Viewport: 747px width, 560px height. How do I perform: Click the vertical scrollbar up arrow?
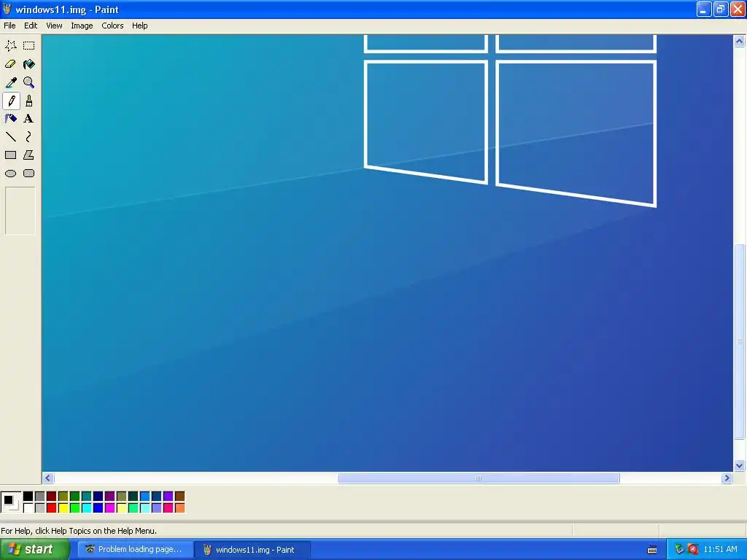740,42
